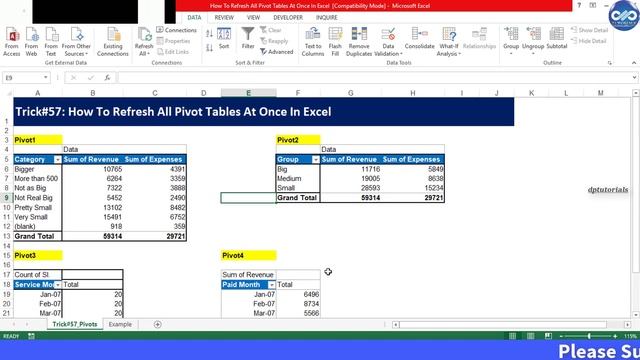Switch to Page Break Preview
The width and height of the screenshot is (640, 360).
pyautogui.click(x=548, y=336)
